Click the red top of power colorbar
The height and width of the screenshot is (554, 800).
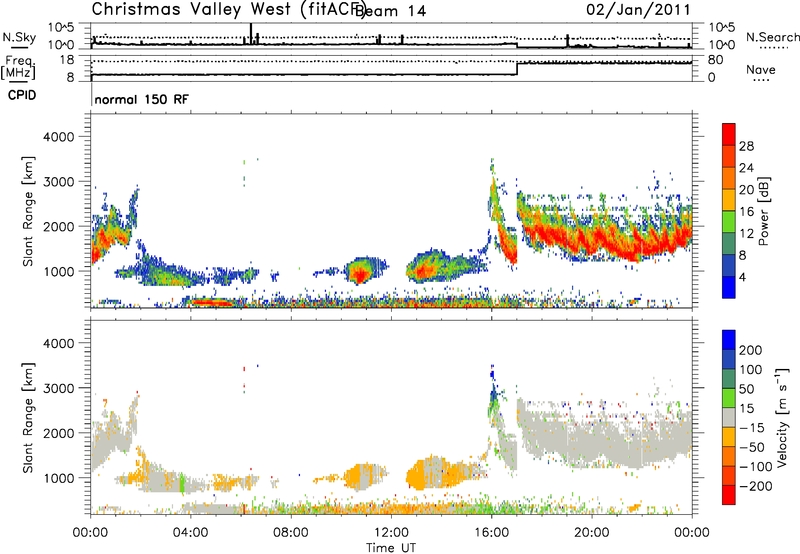[729, 134]
